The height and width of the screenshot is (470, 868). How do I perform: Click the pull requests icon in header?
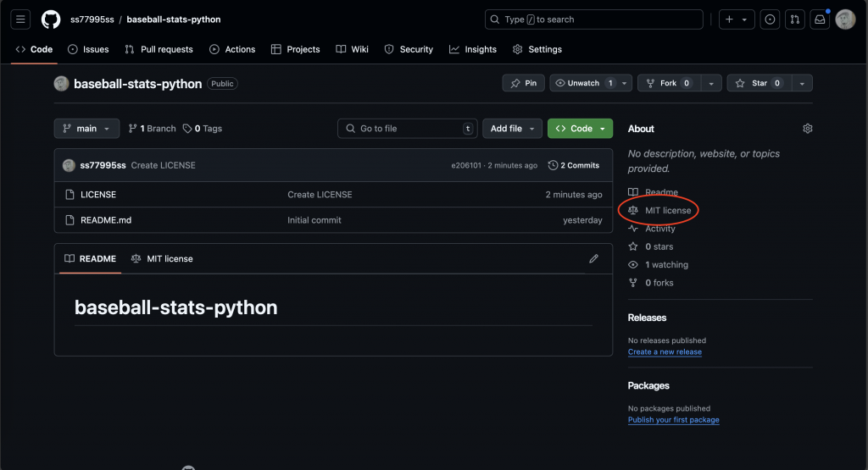click(x=794, y=19)
